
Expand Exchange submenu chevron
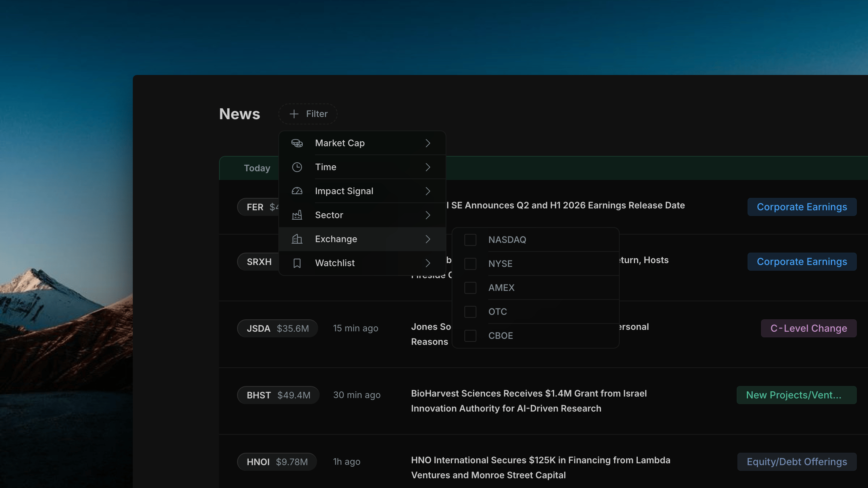point(428,239)
